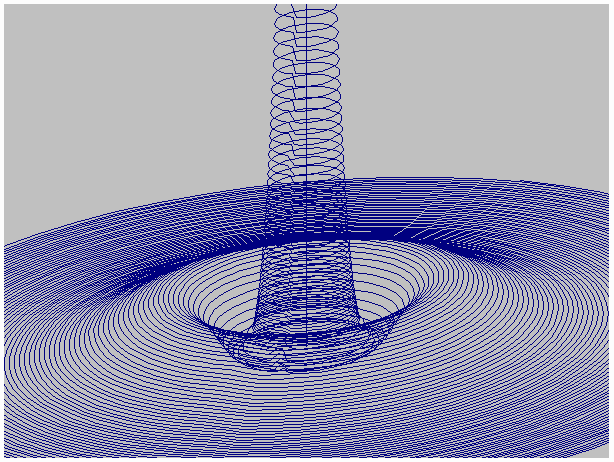Click the wireframe surface in the lower-right corner

[570, 420]
